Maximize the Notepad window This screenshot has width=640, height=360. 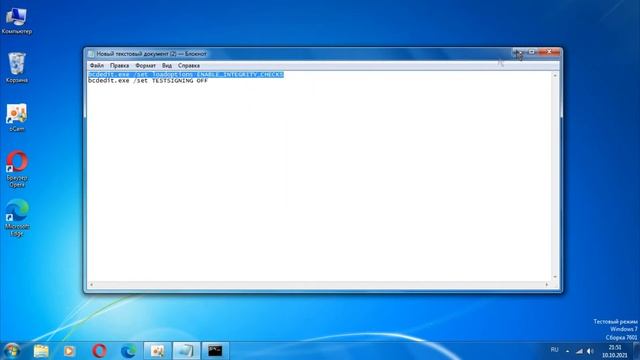point(531,52)
